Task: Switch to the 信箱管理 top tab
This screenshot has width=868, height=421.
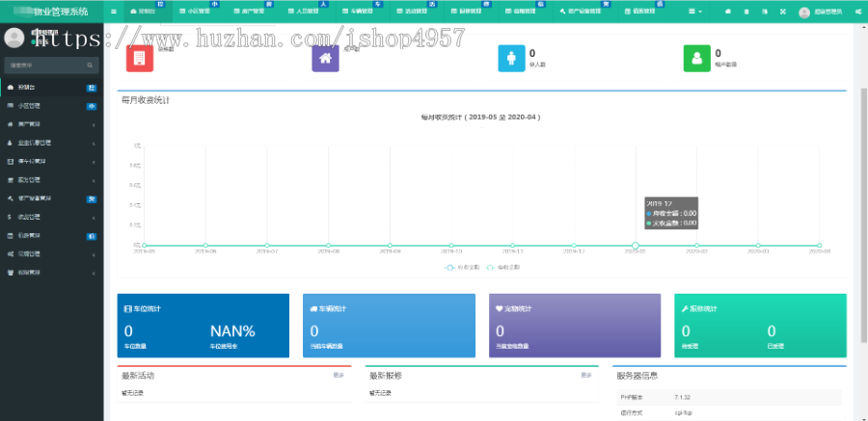Action: click(x=524, y=12)
